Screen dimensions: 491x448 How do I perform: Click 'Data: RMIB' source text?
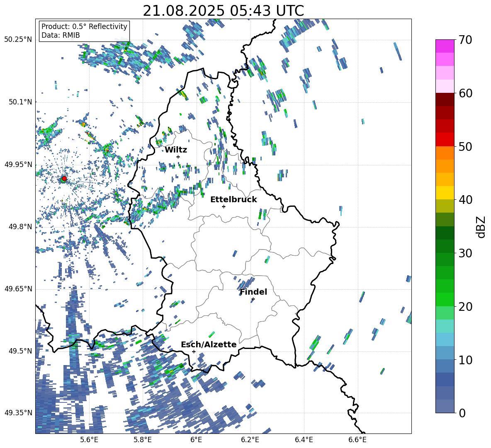click(61, 35)
